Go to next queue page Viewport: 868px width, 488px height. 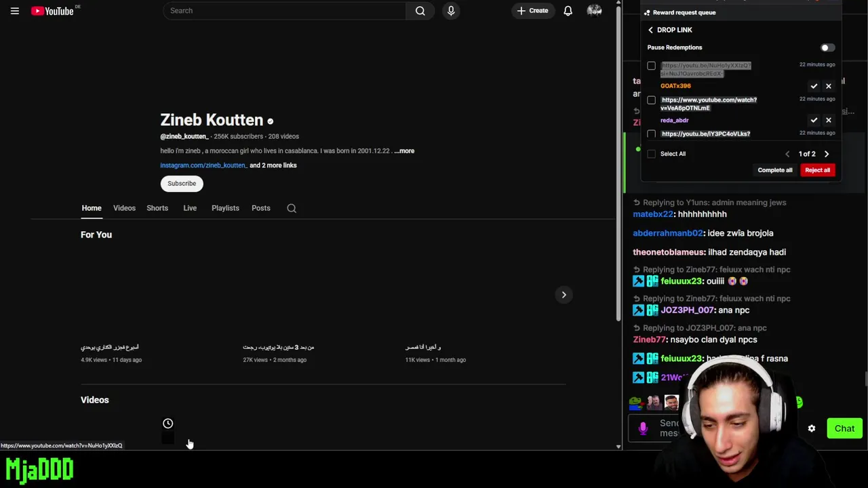[827, 154]
